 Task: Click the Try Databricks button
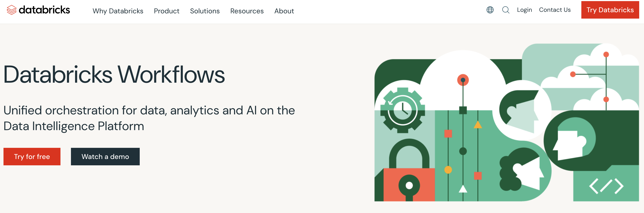[610, 10]
